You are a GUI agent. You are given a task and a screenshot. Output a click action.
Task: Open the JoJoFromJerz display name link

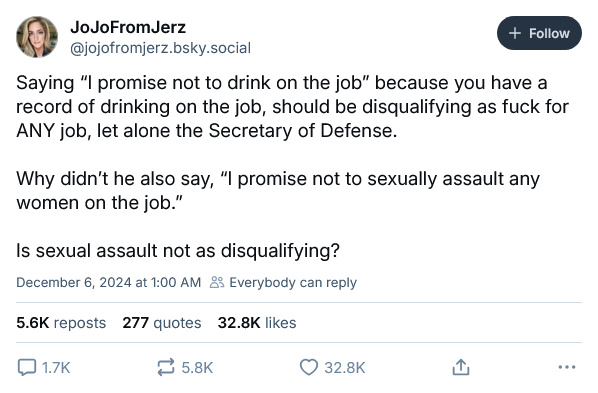pos(128,27)
